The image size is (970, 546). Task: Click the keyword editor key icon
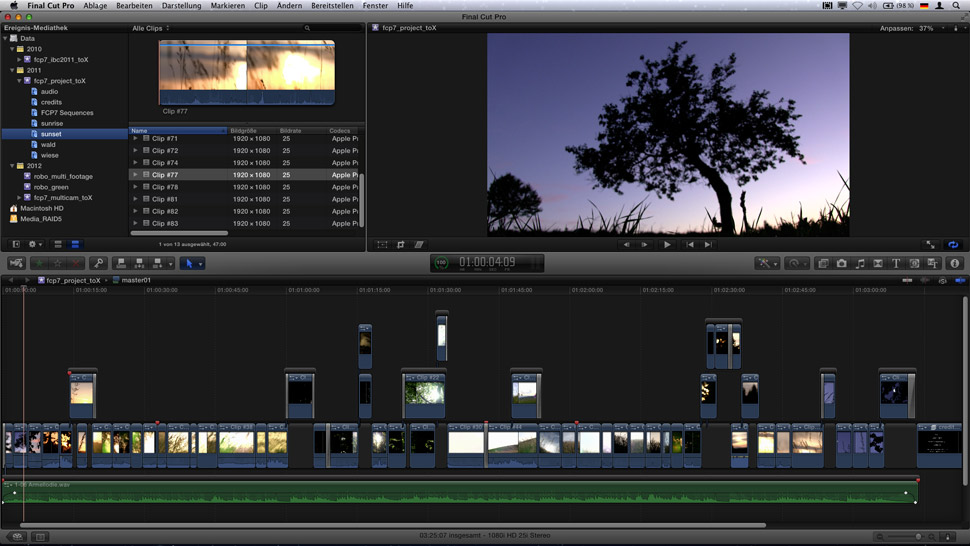98,263
